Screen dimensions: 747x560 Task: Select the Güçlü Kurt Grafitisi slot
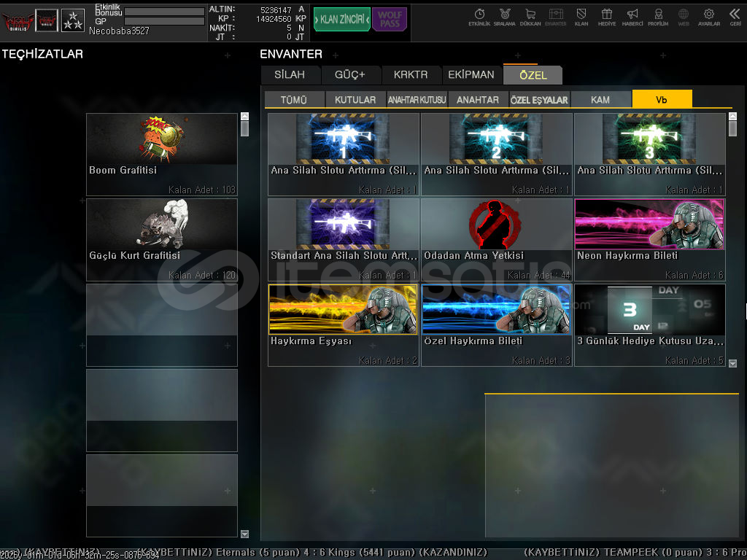coord(162,239)
